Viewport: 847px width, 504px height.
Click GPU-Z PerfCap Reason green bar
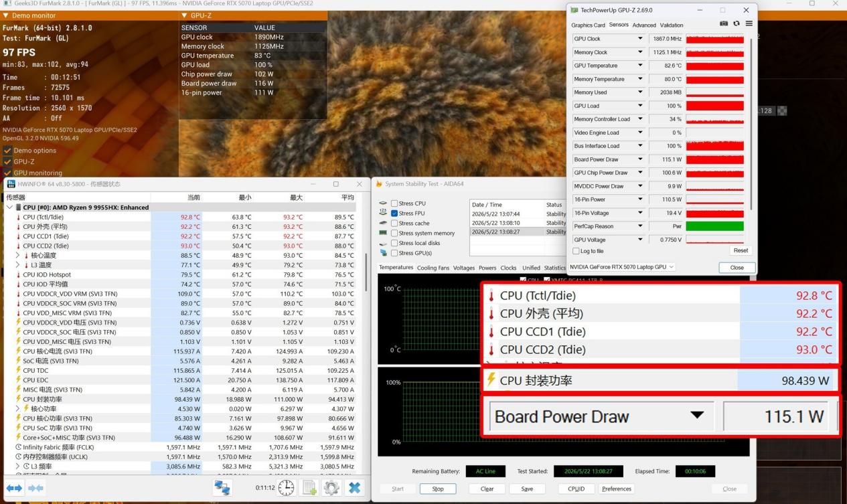point(714,226)
